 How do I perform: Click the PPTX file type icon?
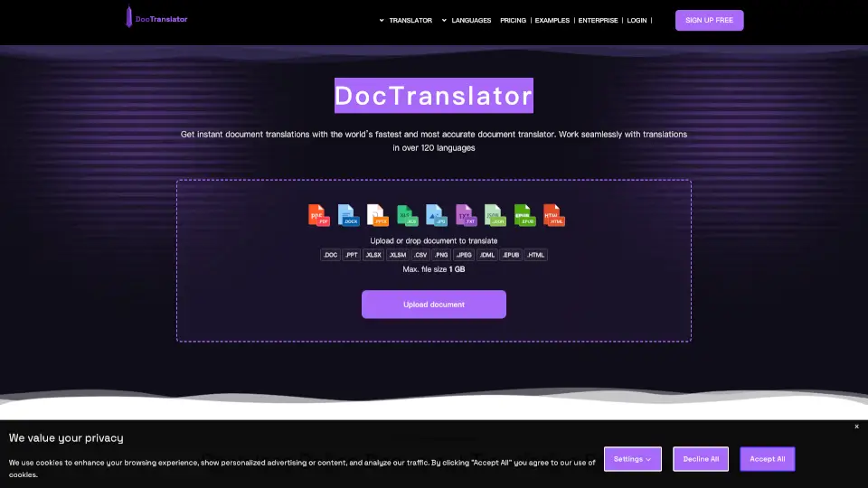[x=378, y=215]
